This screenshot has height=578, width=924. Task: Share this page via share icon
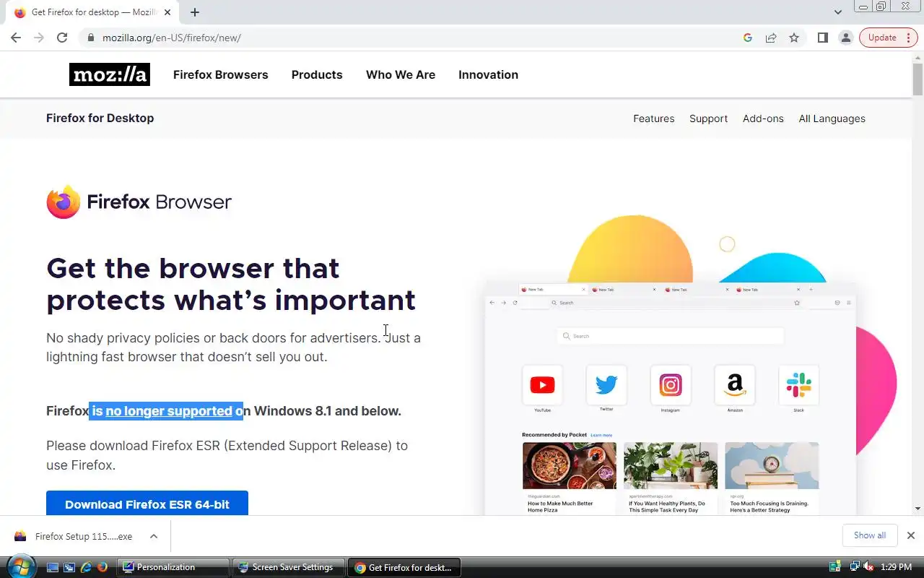pos(771,38)
